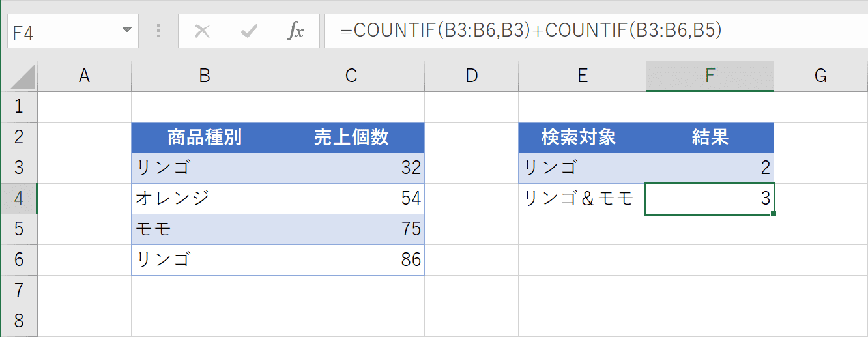Click the Select All corner triangle
Image resolution: width=868 pixels, height=337 pixels.
coord(22,76)
